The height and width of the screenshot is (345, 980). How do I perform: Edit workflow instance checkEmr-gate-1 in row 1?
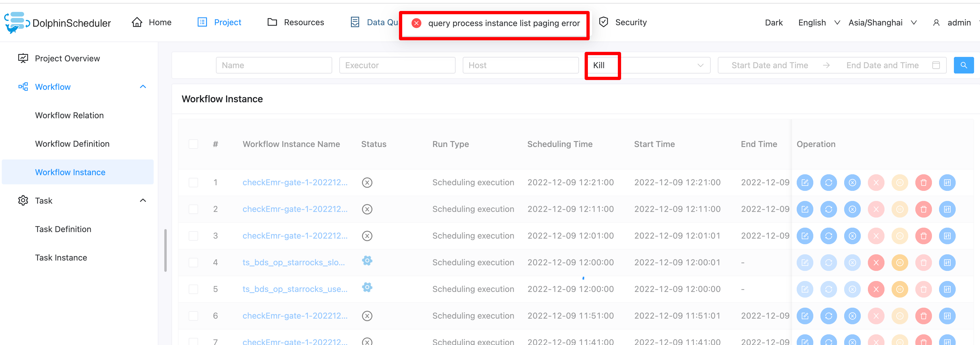pos(805,182)
